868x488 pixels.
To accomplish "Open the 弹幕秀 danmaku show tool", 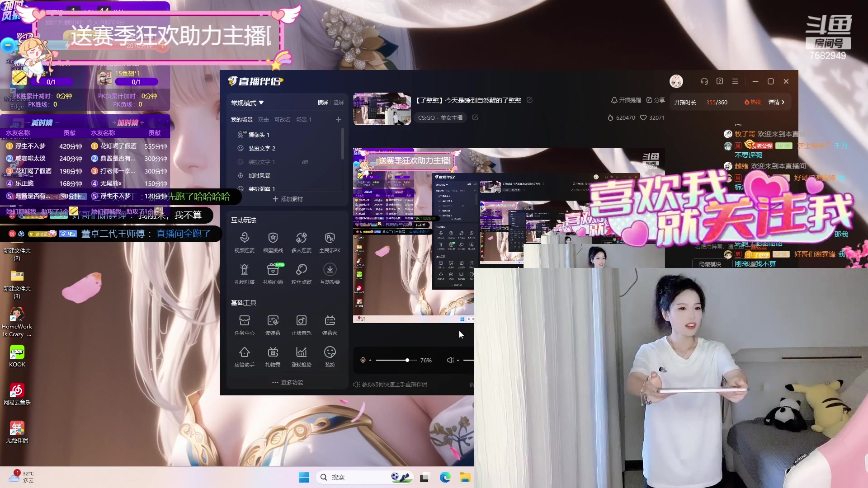I will coord(330,325).
